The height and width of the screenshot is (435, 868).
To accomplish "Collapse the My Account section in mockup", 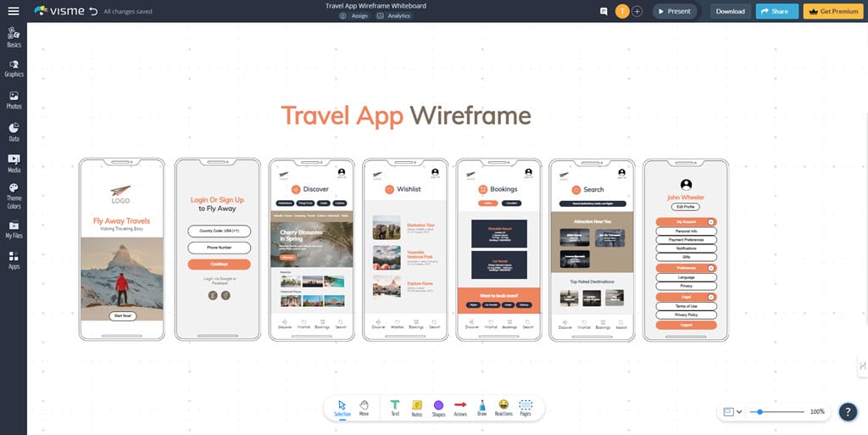I will 711,222.
